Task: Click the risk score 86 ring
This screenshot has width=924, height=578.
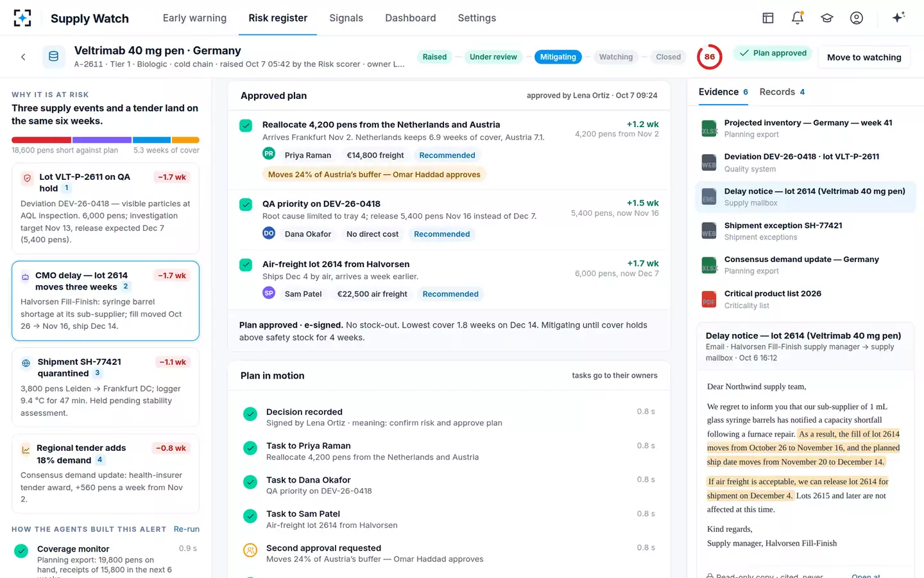Action: click(x=710, y=57)
